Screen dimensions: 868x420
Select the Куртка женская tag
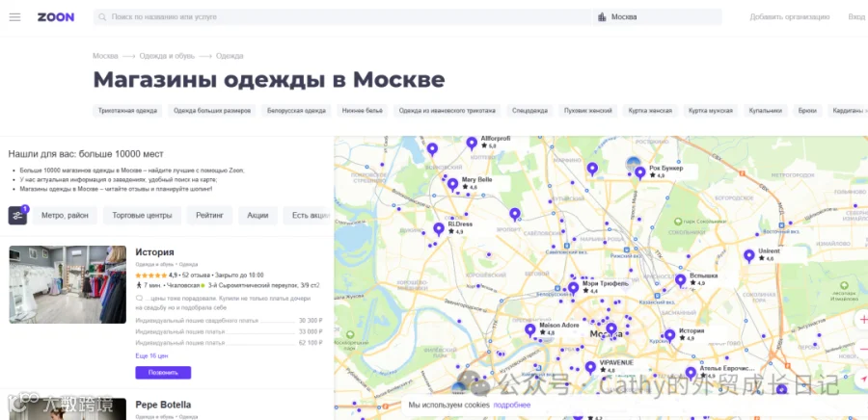[650, 111]
